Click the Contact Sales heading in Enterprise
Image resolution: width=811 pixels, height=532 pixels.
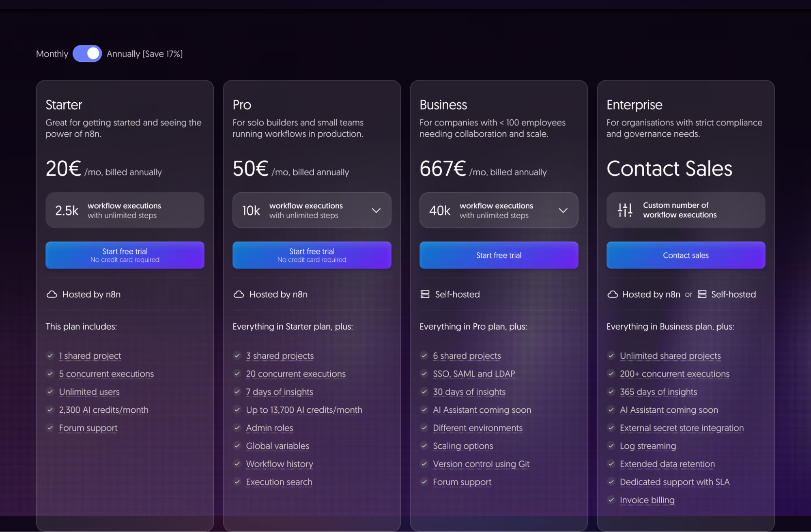click(669, 168)
